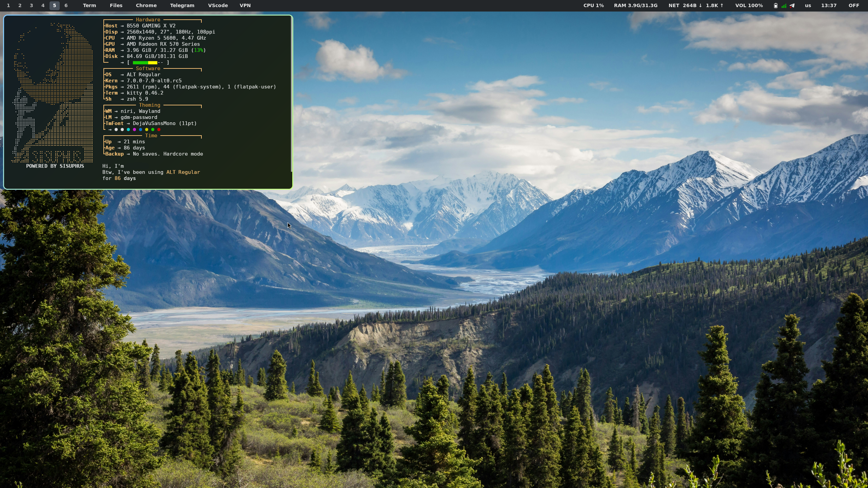The height and width of the screenshot is (488, 868).
Task: Click the NET traffic module
Action: pos(696,5)
